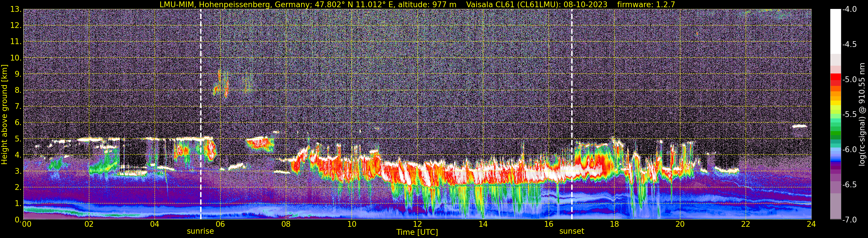Click the '08' time axis tick label
This screenshot has height=238, width=868.
tap(286, 224)
